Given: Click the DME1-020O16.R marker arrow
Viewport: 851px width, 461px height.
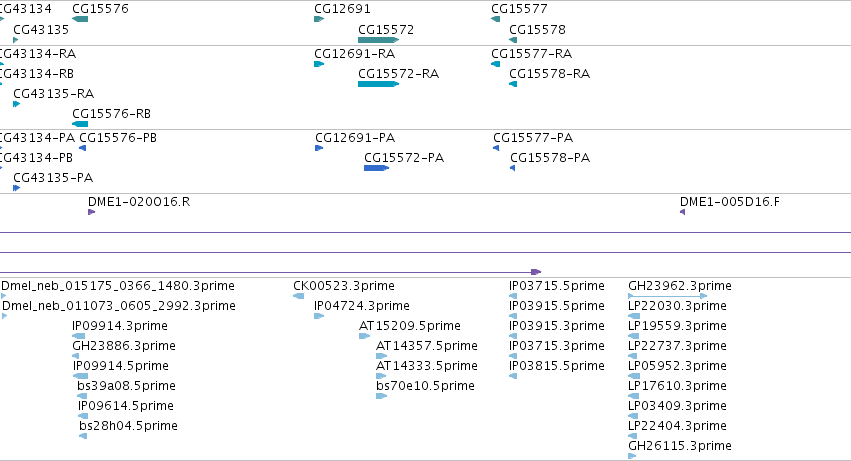Looking at the screenshot, I should pyautogui.click(x=91, y=212).
